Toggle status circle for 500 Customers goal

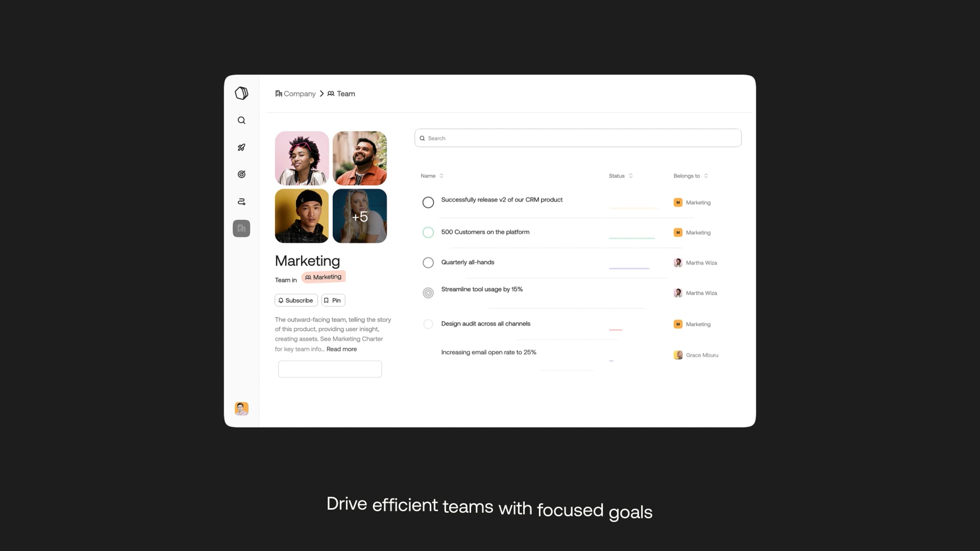click(x=428, y=233)
